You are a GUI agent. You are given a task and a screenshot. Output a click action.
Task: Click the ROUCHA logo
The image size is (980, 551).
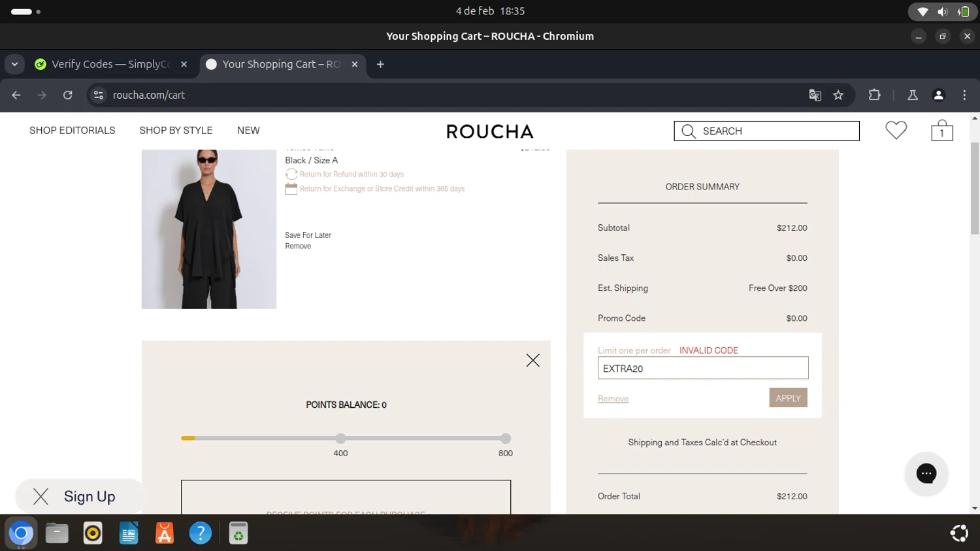(x=490, y=131)
